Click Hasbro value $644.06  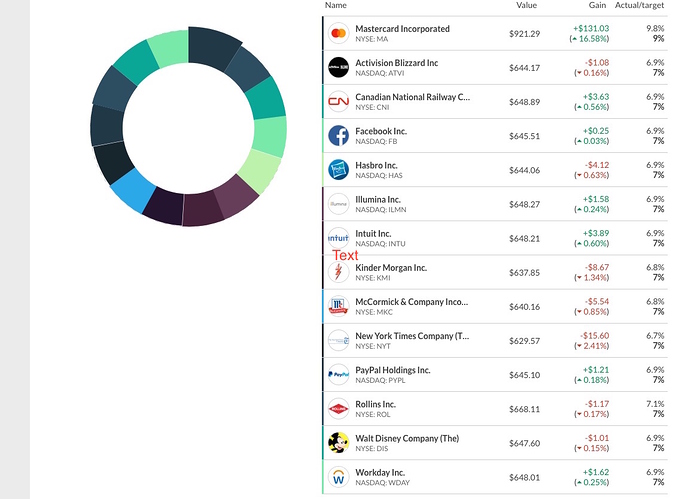(x=524, y=170)
